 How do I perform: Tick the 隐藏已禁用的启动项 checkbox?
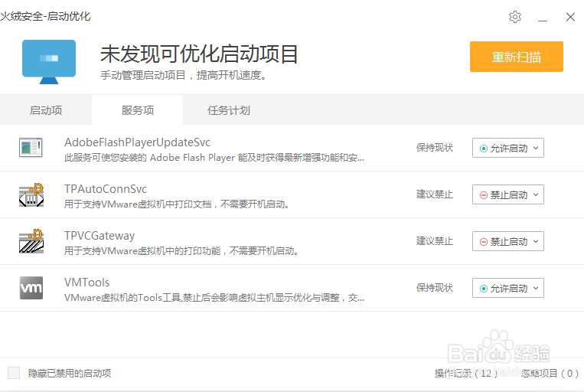[14, 373]
